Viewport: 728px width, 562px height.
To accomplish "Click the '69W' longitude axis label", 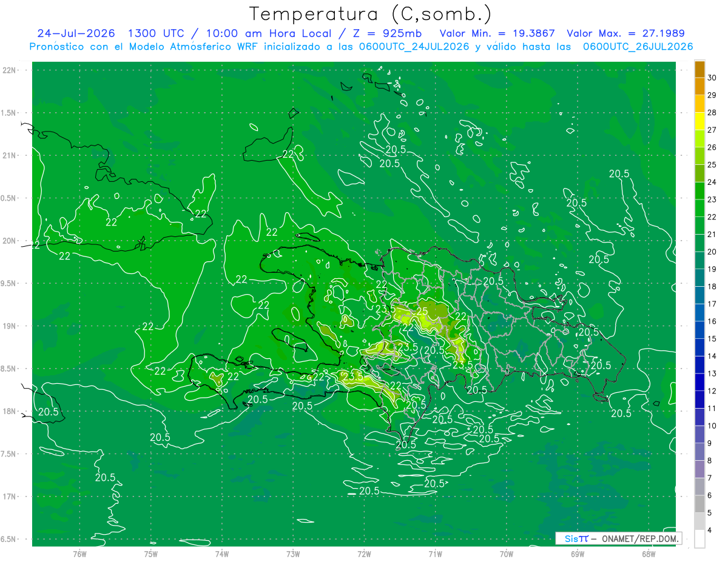I will coord(577,554).
